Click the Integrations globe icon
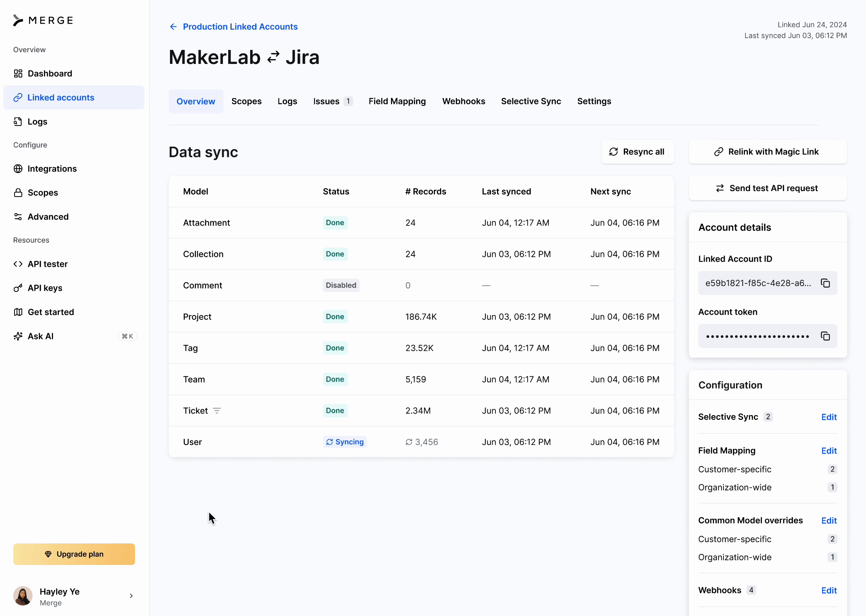Image resolution: width=866 pixels, height=616 pixels. [x=18, y=169]
